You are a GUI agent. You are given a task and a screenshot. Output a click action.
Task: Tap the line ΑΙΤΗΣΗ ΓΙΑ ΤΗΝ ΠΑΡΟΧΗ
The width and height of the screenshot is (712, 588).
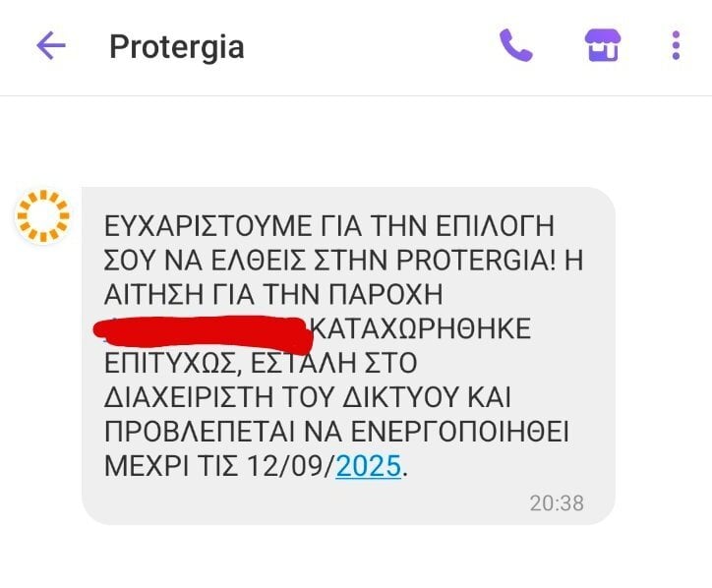273,295
